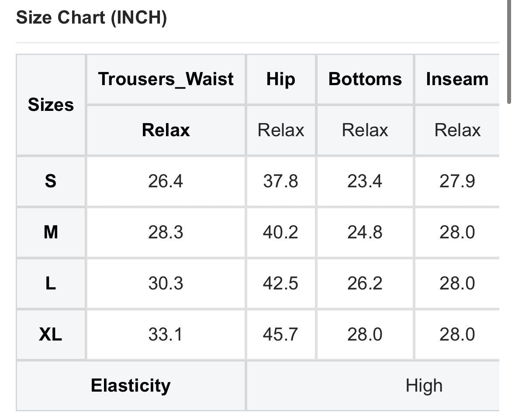This screenshot has width=515, height=420.
Task: Click waist value 33.1 for size XL
Action: pyautogui.click(x=166, y=335)
